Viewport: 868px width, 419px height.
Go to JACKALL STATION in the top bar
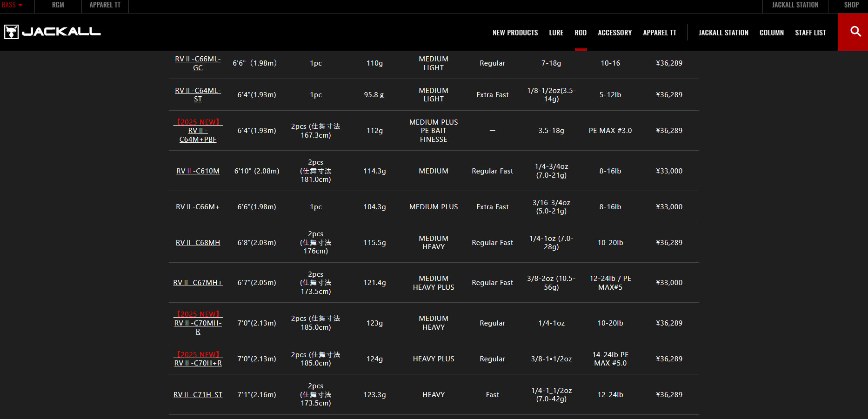pyautogui.click(x=795, y=5)
